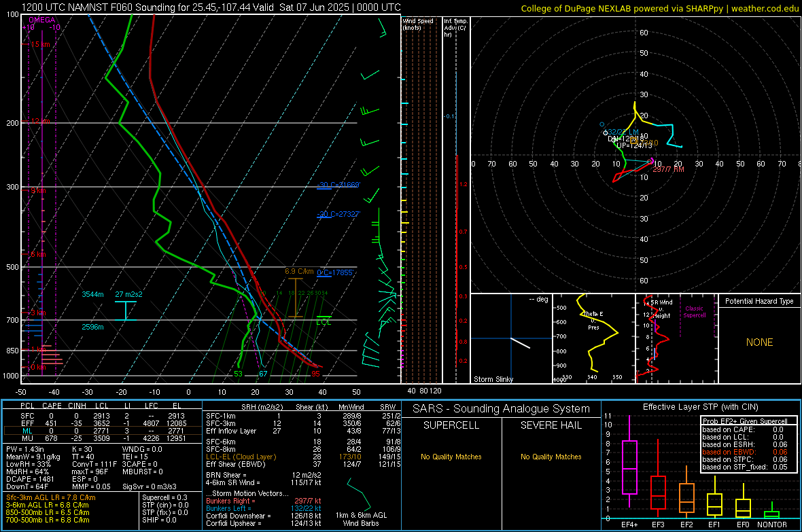Image resolution: width=802 pixels, height=532 pixels.
Task: Click the NONE hazard type text
Action: (x=760, y=342)
